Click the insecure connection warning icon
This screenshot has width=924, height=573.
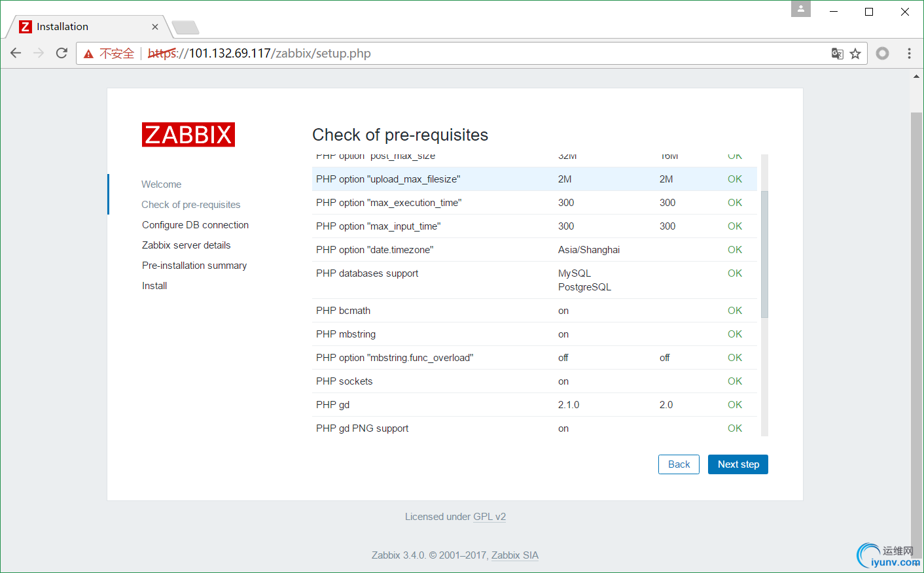click(x=88, y=54)
